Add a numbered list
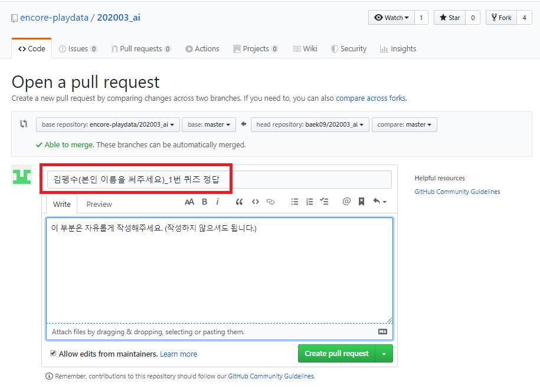The image size is (540, 392). (x=310, y=202)
